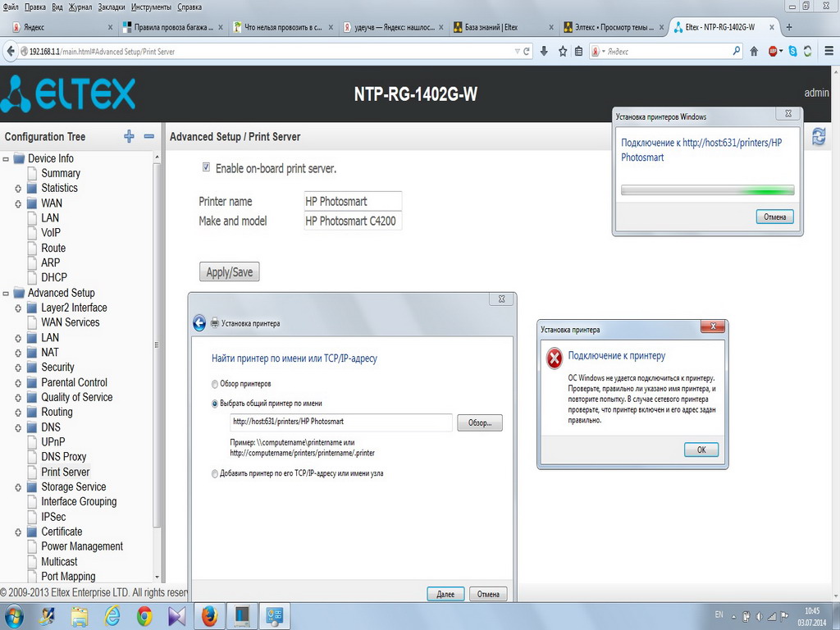Open the Закладки menu
Screen dimensions: 840x630
(112, 7)
